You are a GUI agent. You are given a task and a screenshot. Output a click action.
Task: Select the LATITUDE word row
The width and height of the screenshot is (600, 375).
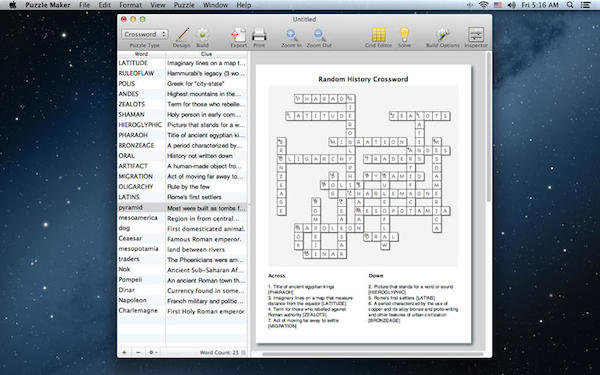tap(182, 63)
